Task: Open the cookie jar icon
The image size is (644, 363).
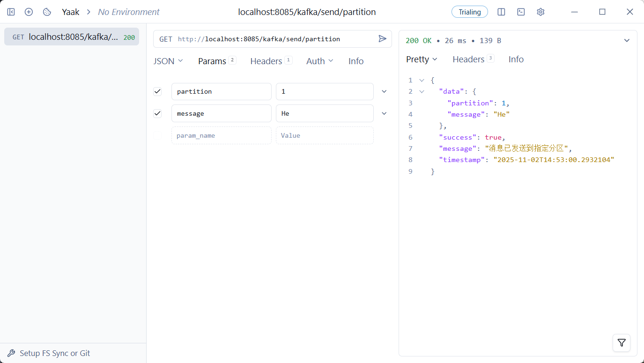Action: pos(47,12)
